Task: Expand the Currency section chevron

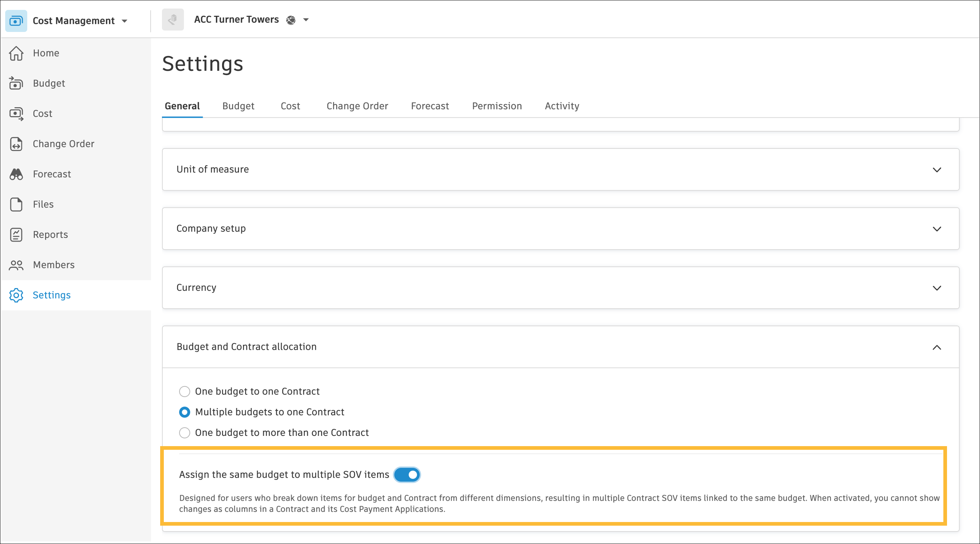Action: coord(937,288)
